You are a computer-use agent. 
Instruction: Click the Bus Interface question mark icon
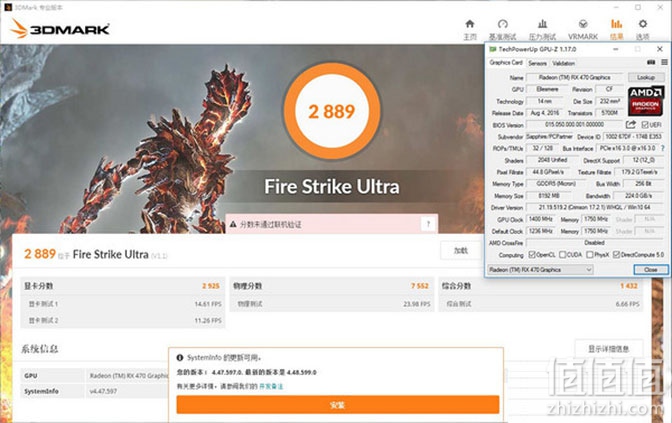tap(663, 148)
